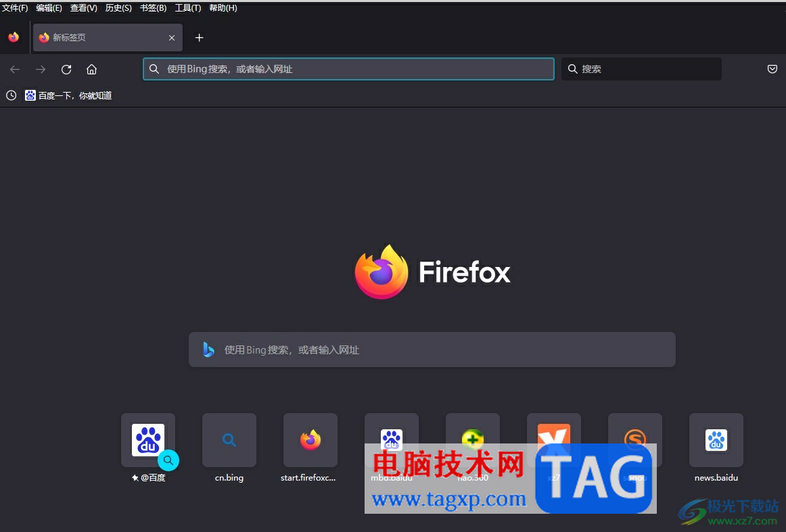
Task: Open the 编辑(E) menu
Action: (49, 8)
